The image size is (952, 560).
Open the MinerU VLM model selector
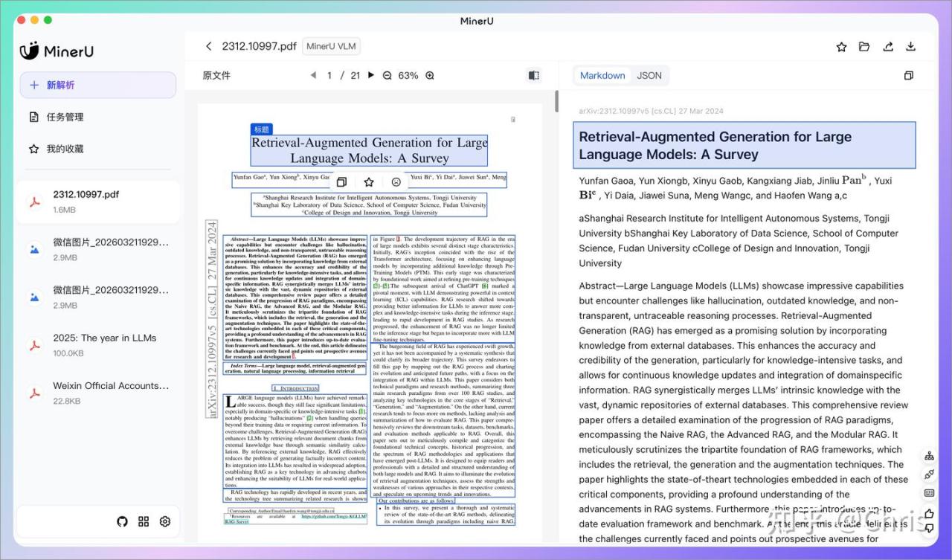(332, 46)
